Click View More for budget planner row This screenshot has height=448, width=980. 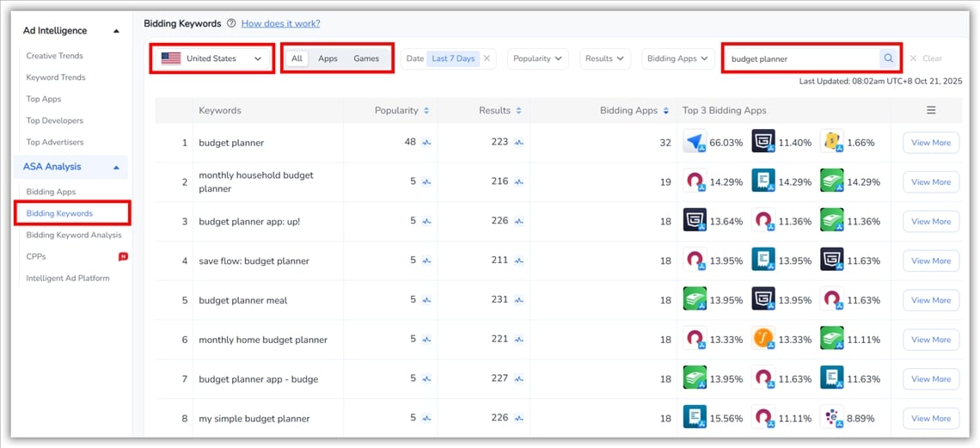coord(930,143)
